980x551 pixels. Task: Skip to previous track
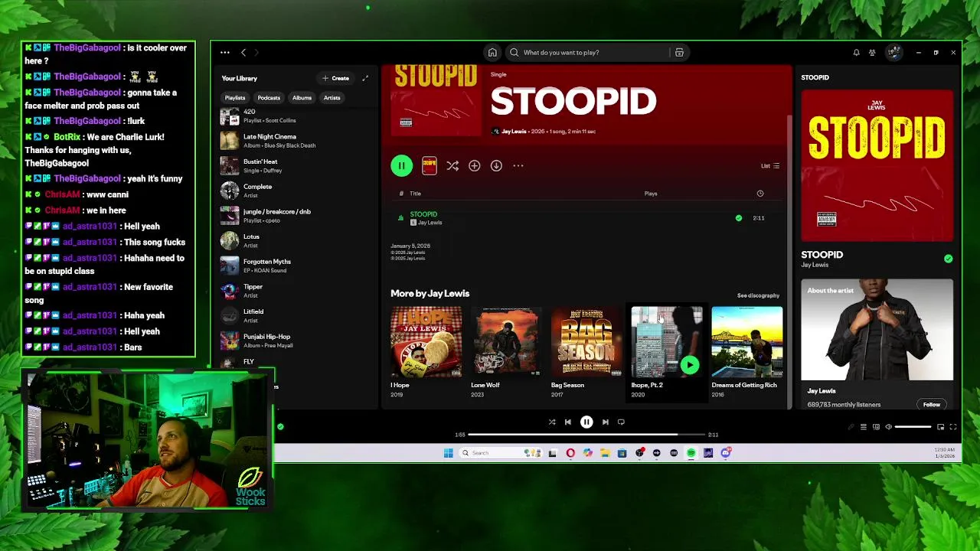click(568, 422)
